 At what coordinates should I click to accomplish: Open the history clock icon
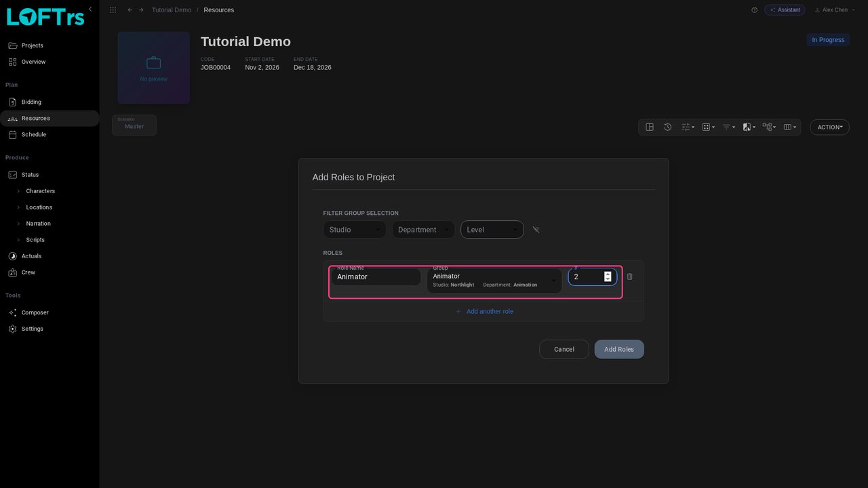668,127
